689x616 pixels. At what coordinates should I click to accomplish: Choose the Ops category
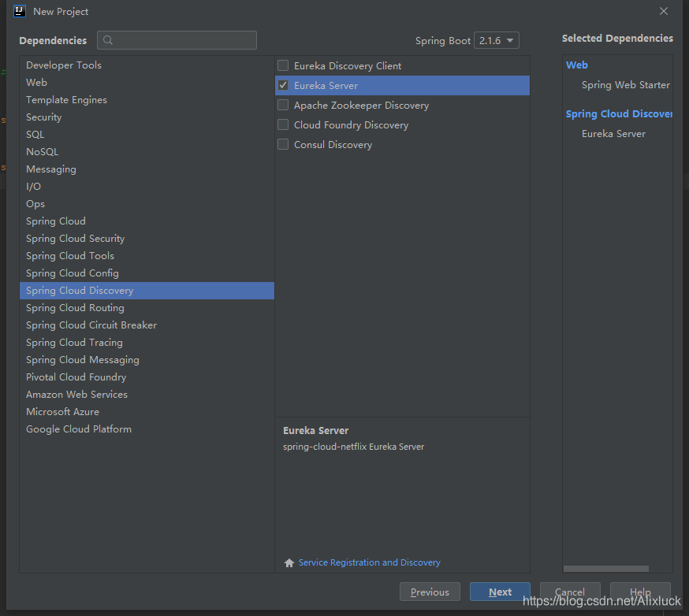(x=147, y=204)
